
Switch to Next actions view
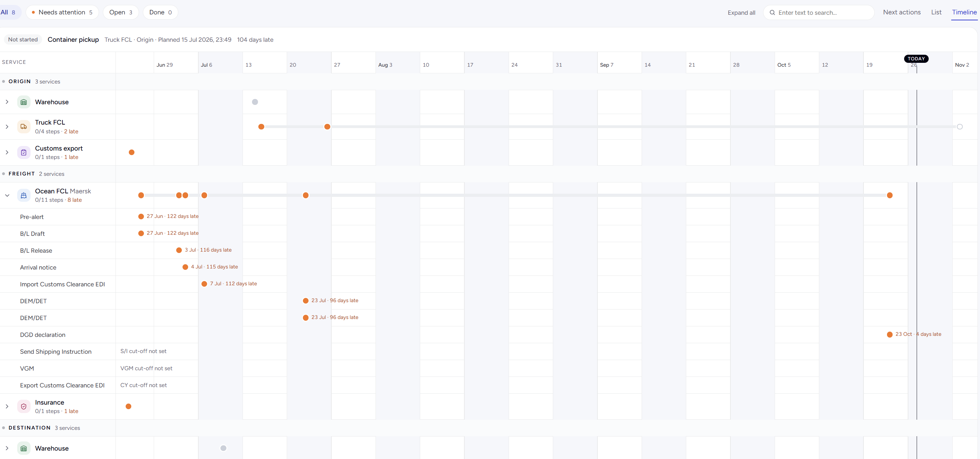point(902,12)
